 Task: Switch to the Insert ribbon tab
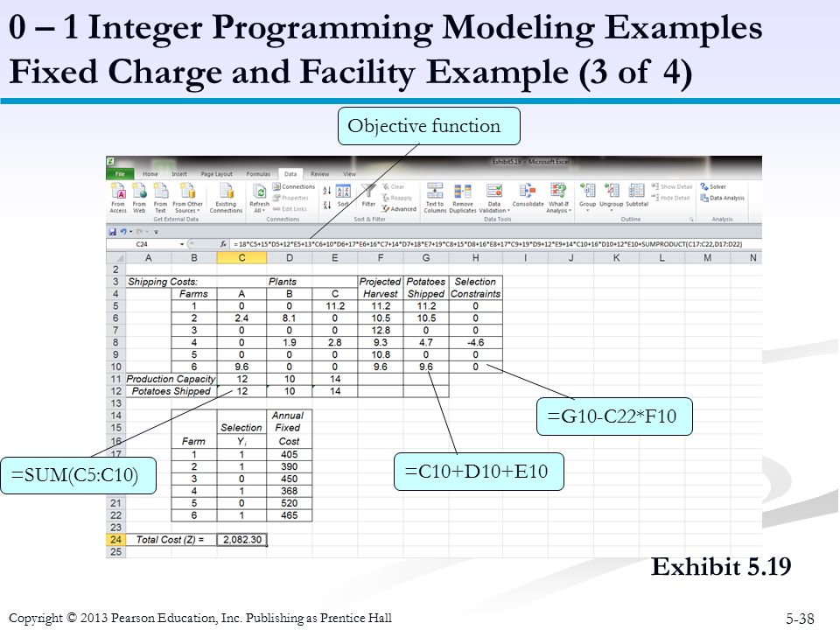click(x=178, y=173)
